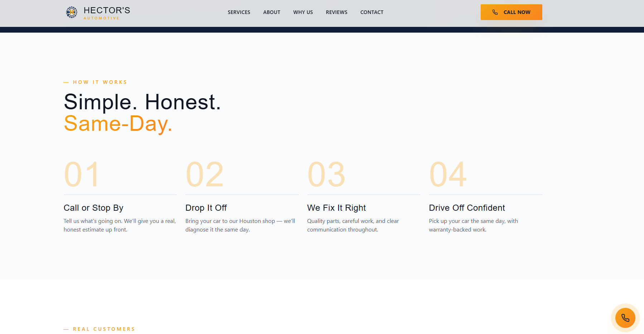The height and width of the screenshot is (334, 644).
Task: Click the Hector's Automotive gear logo icon
Action: (72, 12)
